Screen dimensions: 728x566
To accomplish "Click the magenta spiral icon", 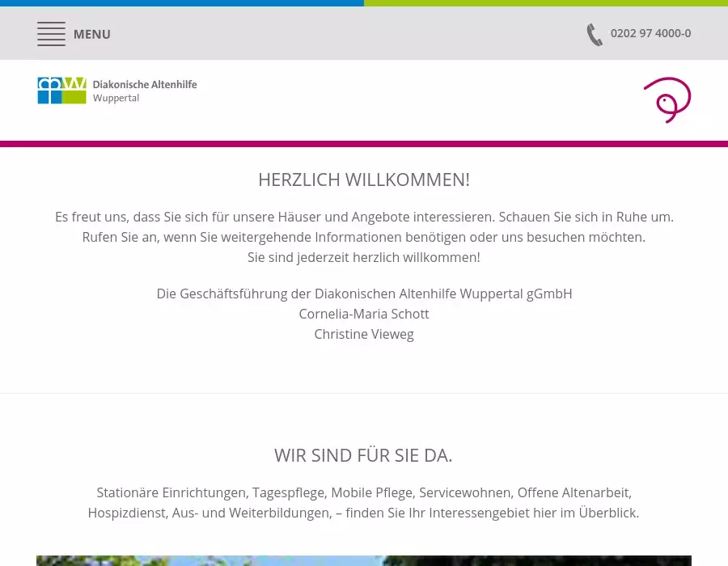I will coord(667,99).
